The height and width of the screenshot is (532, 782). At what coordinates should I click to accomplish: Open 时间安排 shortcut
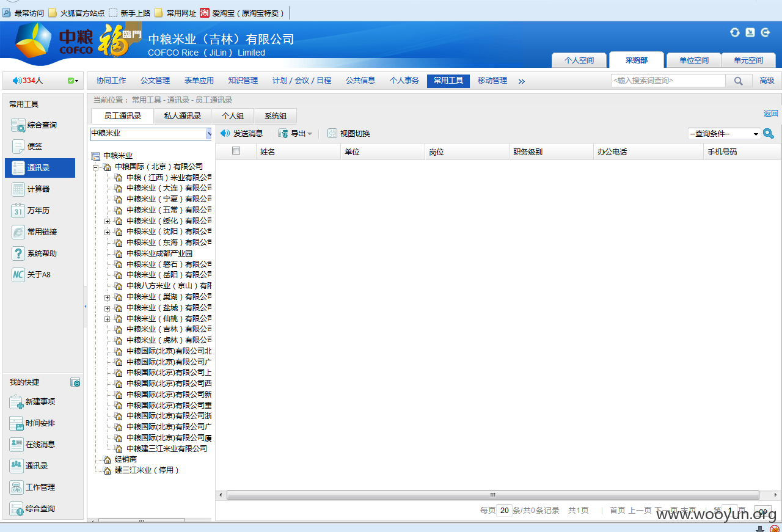point(32,423)
